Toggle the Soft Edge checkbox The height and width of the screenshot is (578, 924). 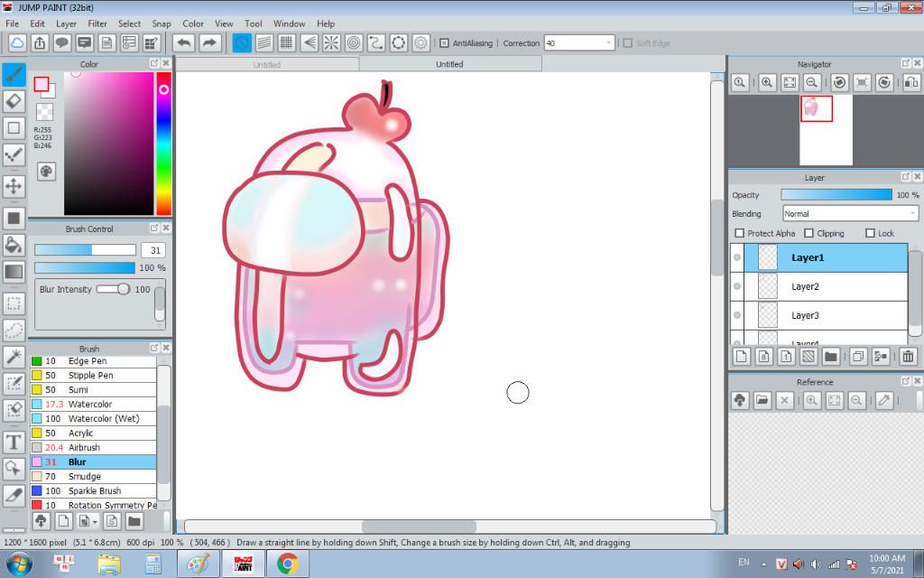[x=628, y=43]
